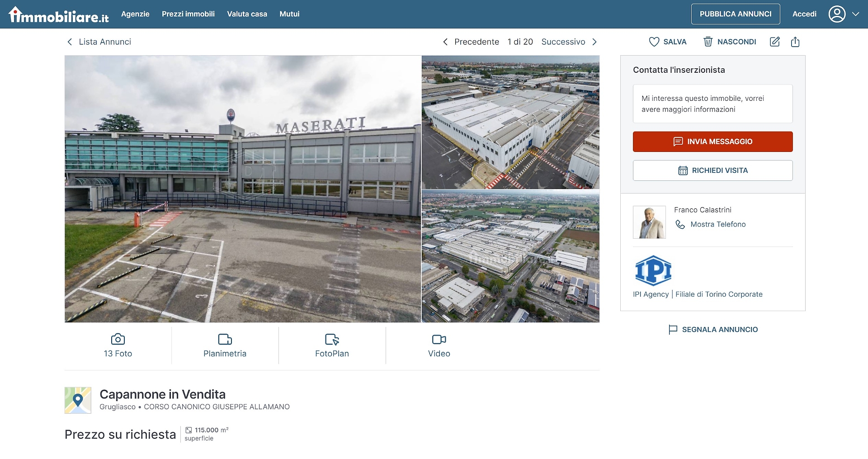Viewport: 868px width, 459px height.
Task: Click the FotoPlan cursor icon
Action: click(332, 339)
